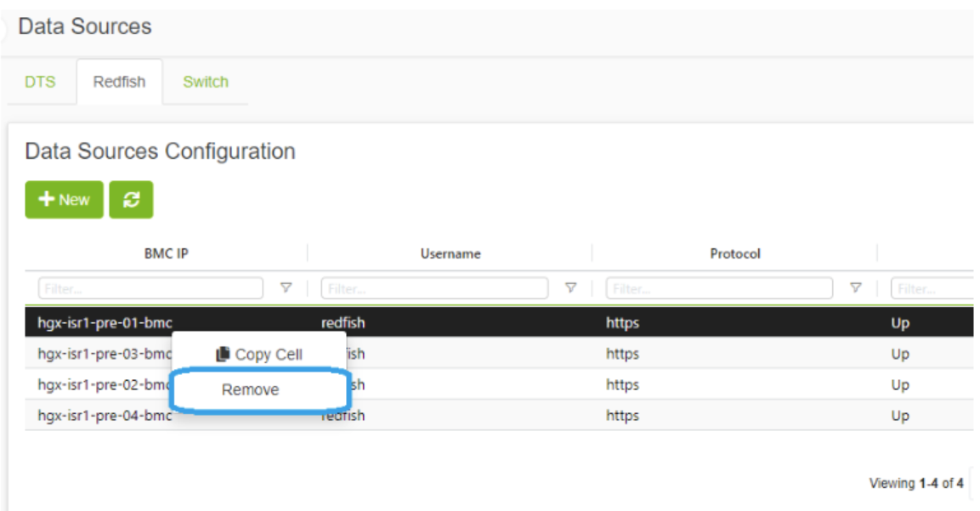Click the Protocol column header
The image size is (980, 511).
tap(735, 253)
